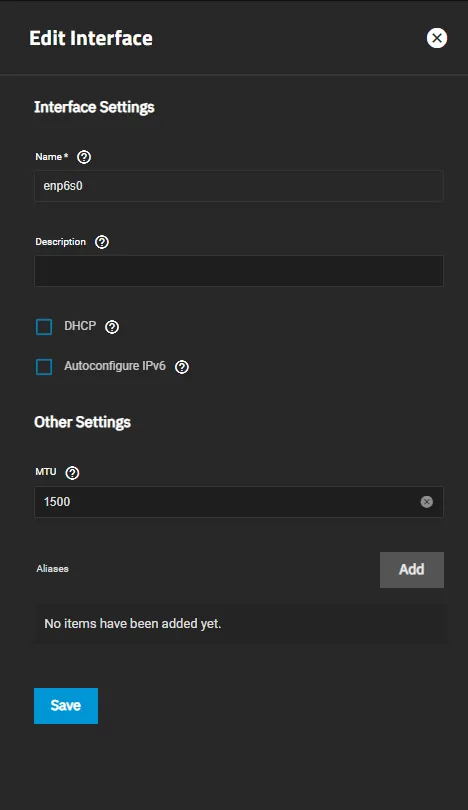This screenshot has height=810, width=468.
Task: Show the MTU help tooltip
Action: point(72,473)
